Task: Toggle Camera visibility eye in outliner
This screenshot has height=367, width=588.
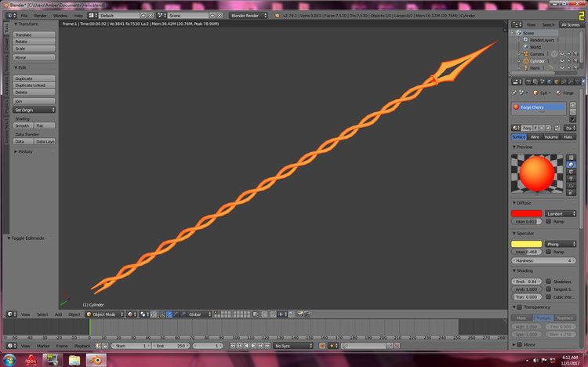Action: [x=562, y=54]
